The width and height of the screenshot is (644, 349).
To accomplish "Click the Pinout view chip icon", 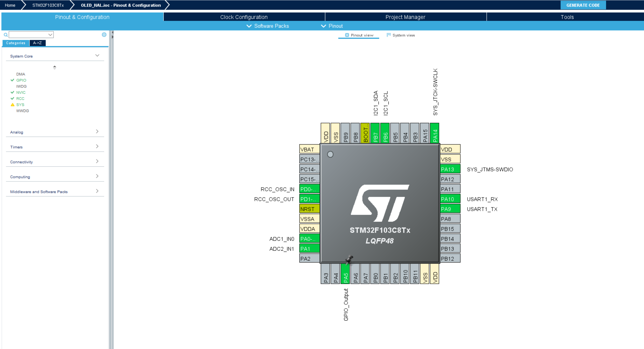I will point(347,35).
